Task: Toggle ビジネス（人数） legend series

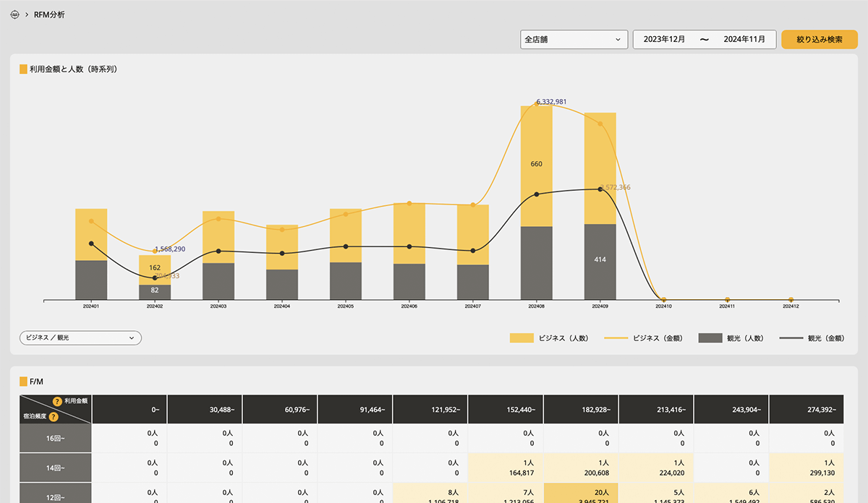Action: click(x=548, y=338)
